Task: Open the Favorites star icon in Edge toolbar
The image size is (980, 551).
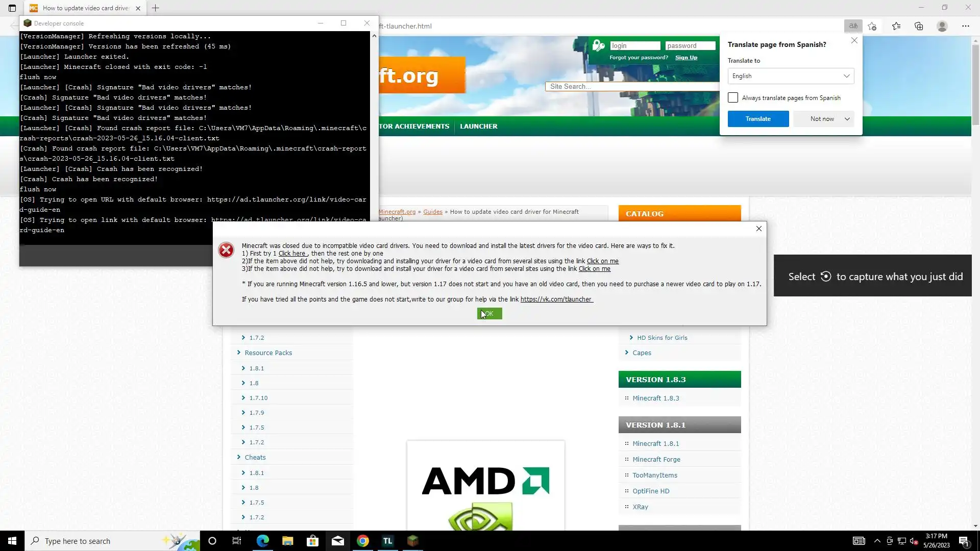Action: tap(896, 26)
